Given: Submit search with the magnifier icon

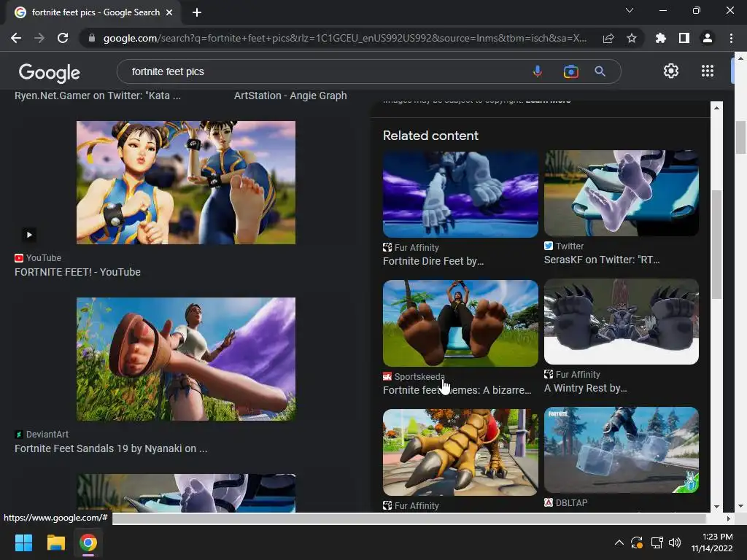Looking at the screenshot, I should coord(600,71).
